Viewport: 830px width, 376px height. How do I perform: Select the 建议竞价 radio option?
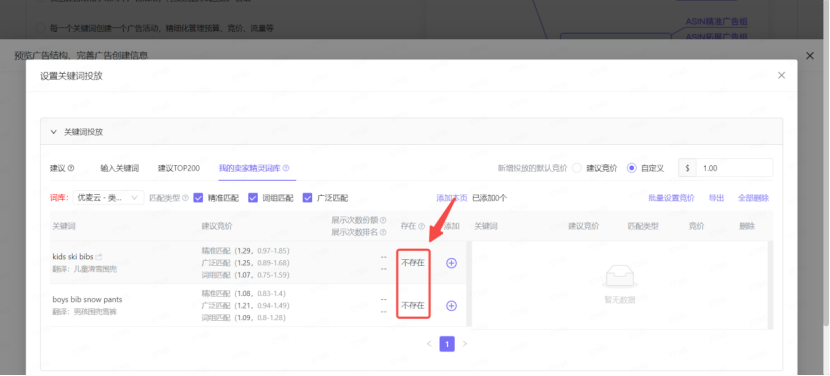point(577,168)
